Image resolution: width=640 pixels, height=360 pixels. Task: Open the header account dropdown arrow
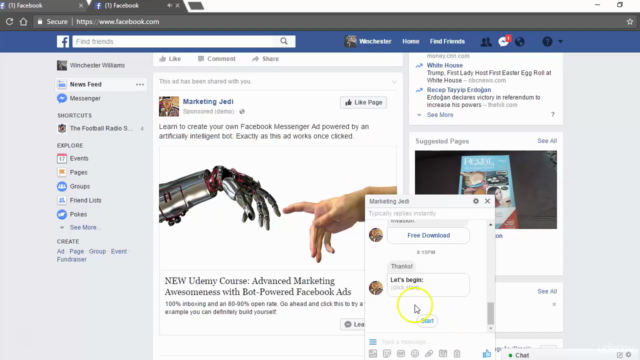click(x=560, y=41)
